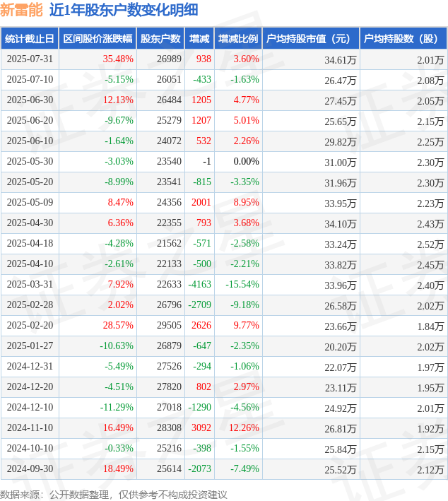Select the date cell 2025-04-30

click(x=30, y=223)
